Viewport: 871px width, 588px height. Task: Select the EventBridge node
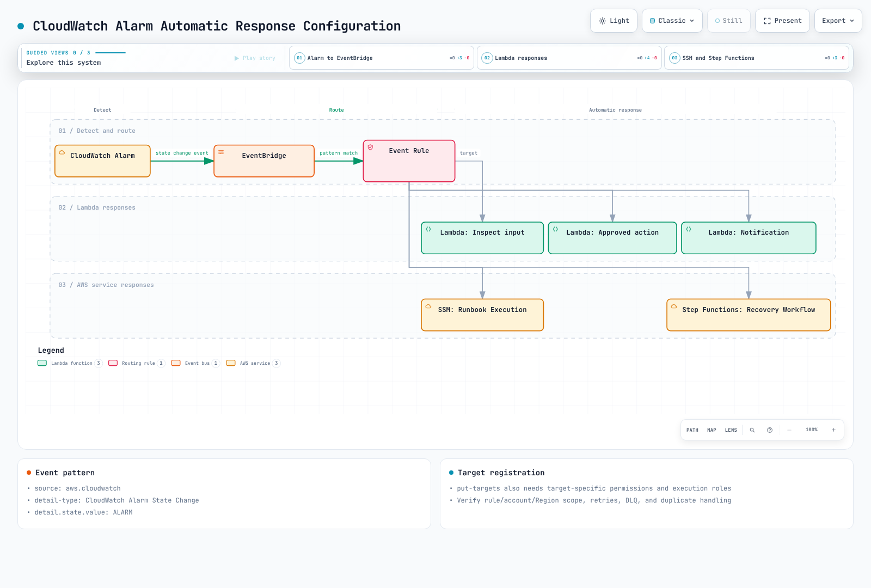pos(264,161)
